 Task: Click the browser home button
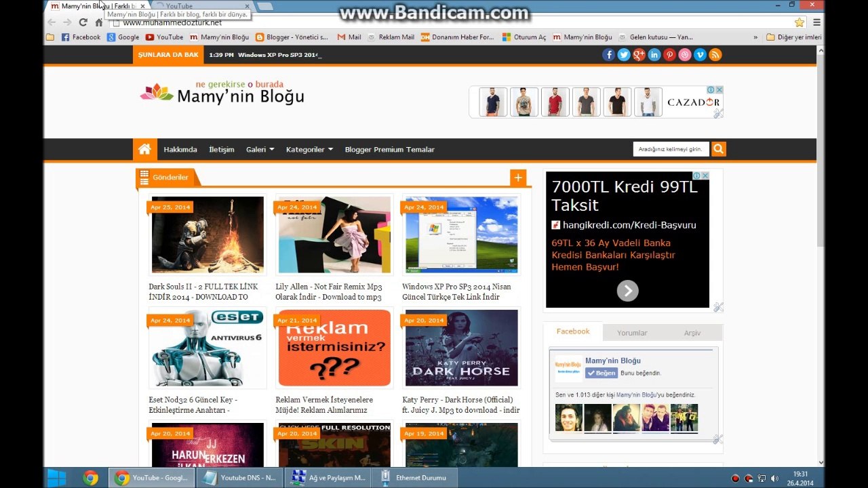[99, 22]
